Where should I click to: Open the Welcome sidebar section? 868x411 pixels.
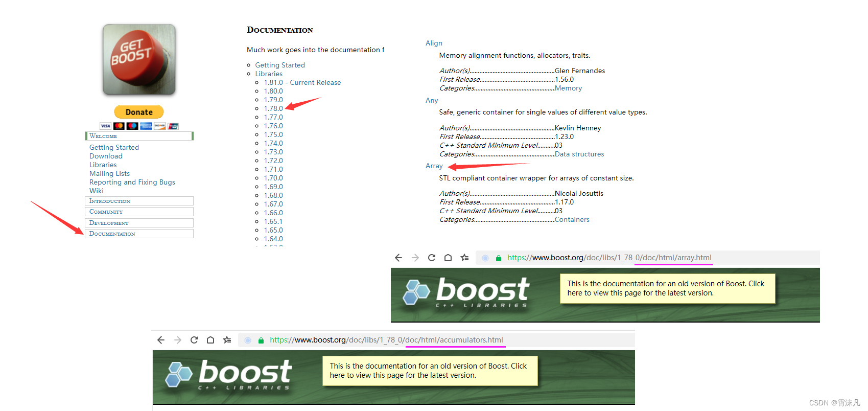pyautogui.click(x=139, y=136)
